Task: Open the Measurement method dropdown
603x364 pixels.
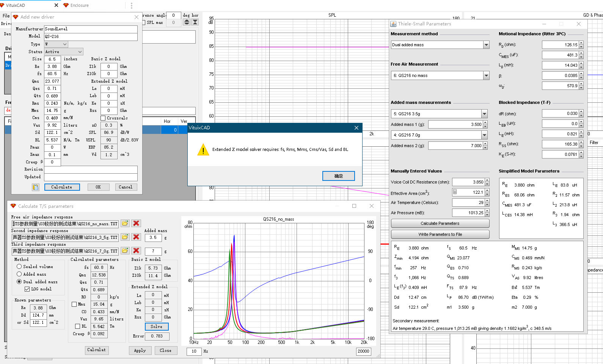Action: (x=486, y=45)
